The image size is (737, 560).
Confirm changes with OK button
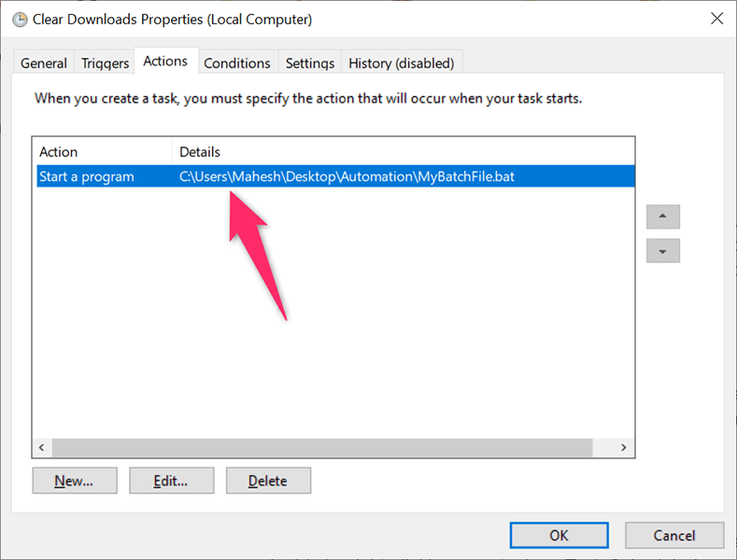click(559, 535)
